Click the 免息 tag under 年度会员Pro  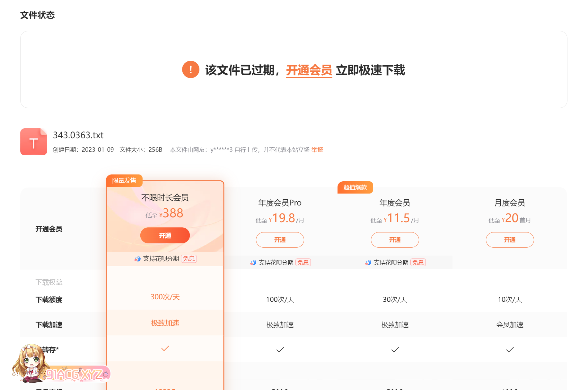[x=303, y=263]
